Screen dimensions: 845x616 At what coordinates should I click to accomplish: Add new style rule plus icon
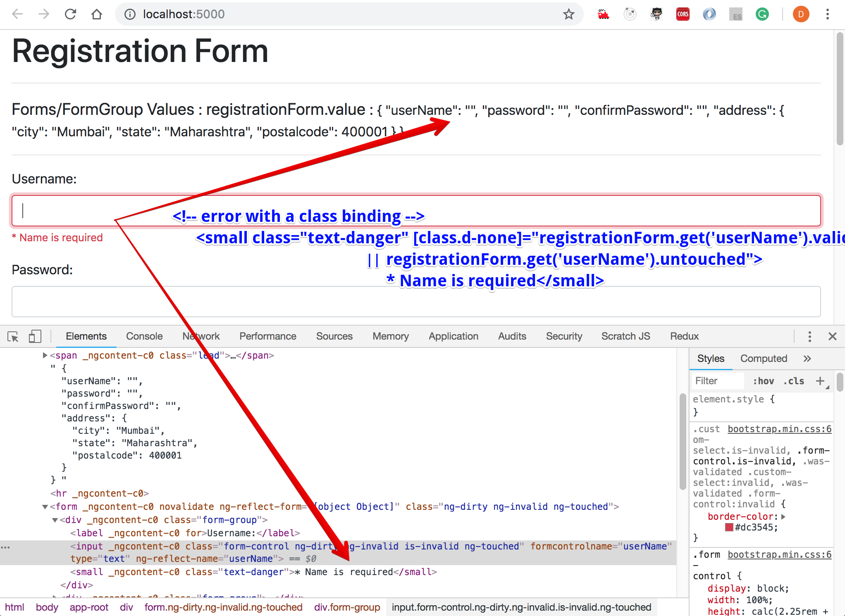(820, 381)
